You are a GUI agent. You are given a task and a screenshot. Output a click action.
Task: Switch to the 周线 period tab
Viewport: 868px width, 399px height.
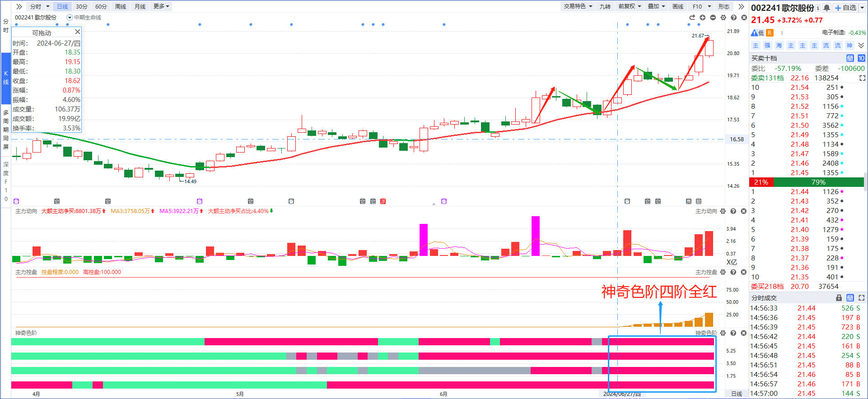pyautogui.click(x=121, y=6)
